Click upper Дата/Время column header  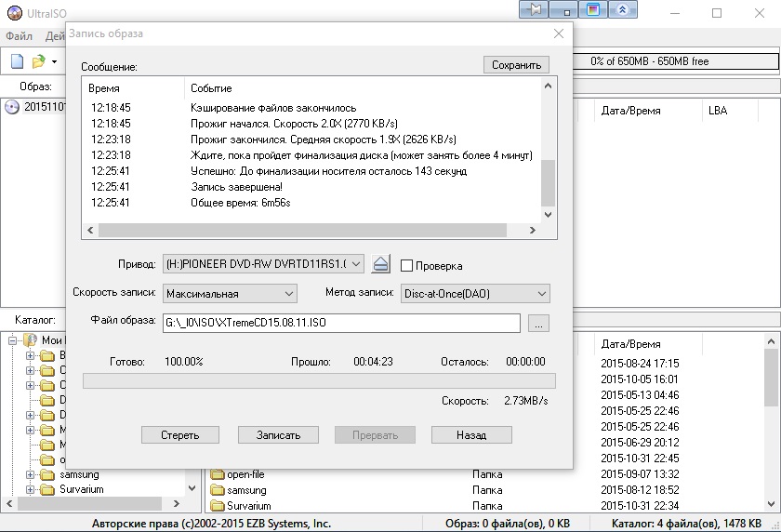(647, 111)
